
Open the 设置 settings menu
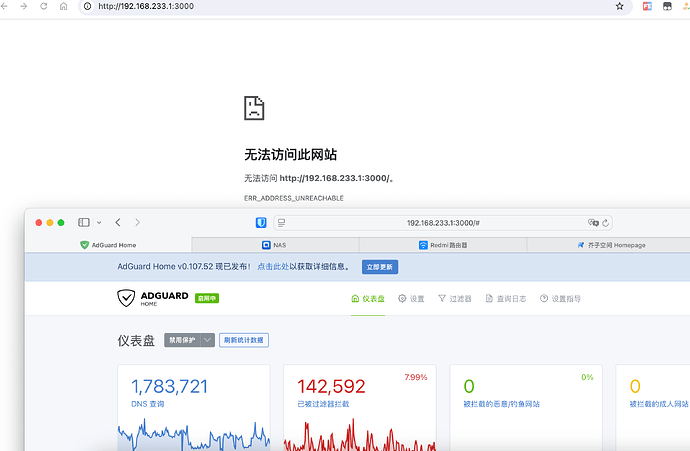click(x=411, y=299)
